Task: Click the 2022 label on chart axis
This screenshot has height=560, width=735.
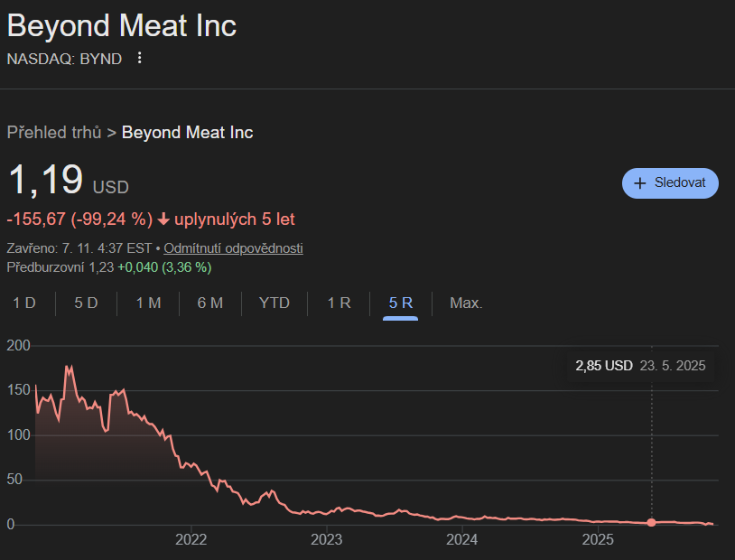Action: (191, 540)
